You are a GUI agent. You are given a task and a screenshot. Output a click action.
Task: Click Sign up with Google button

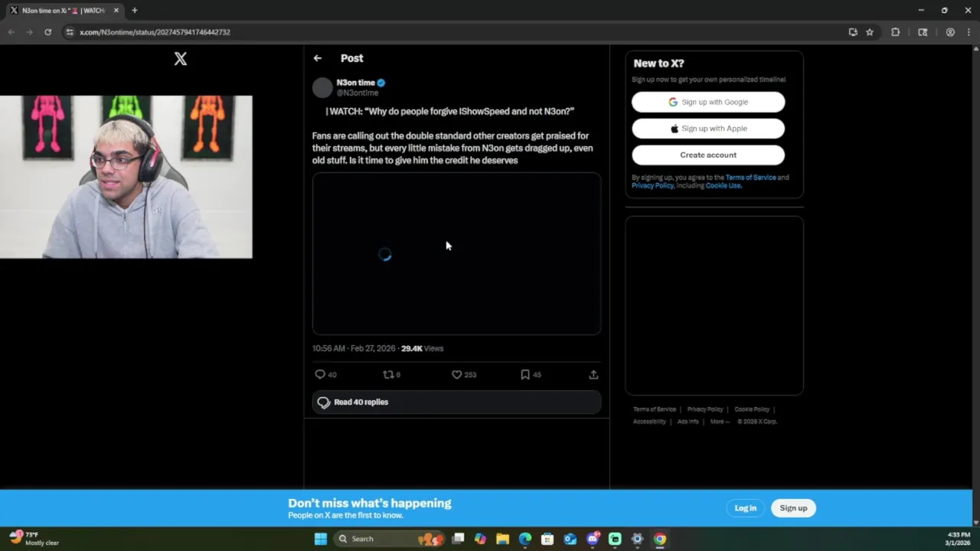tap(708, 102)
